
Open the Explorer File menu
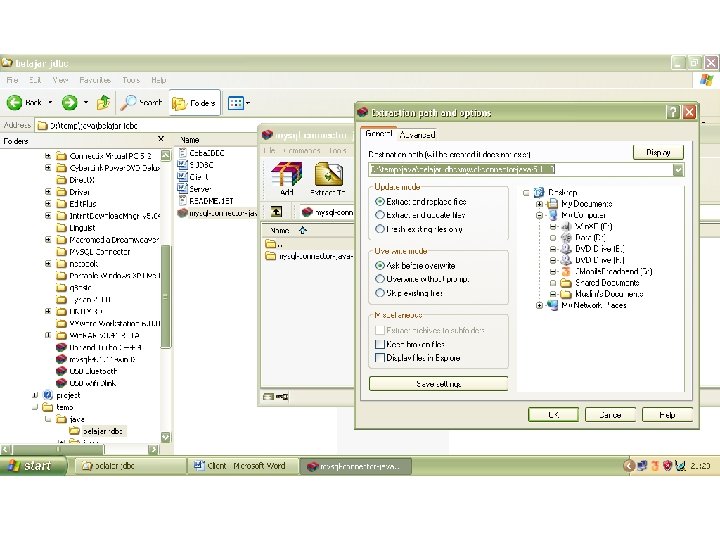pos(12,80)
